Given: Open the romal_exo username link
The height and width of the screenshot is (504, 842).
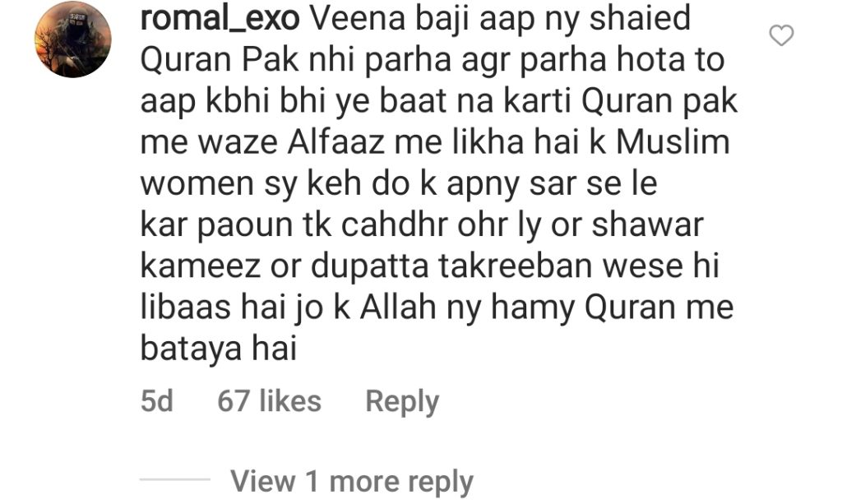Looking at the screenshot, I should click(220, 18).
